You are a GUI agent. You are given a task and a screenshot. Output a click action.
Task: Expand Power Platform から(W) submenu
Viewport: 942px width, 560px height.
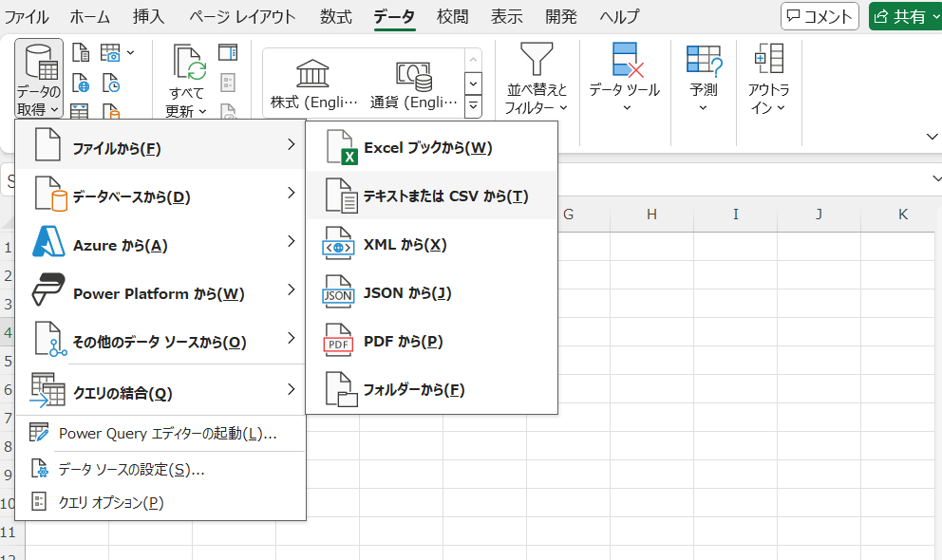point(160,289)
